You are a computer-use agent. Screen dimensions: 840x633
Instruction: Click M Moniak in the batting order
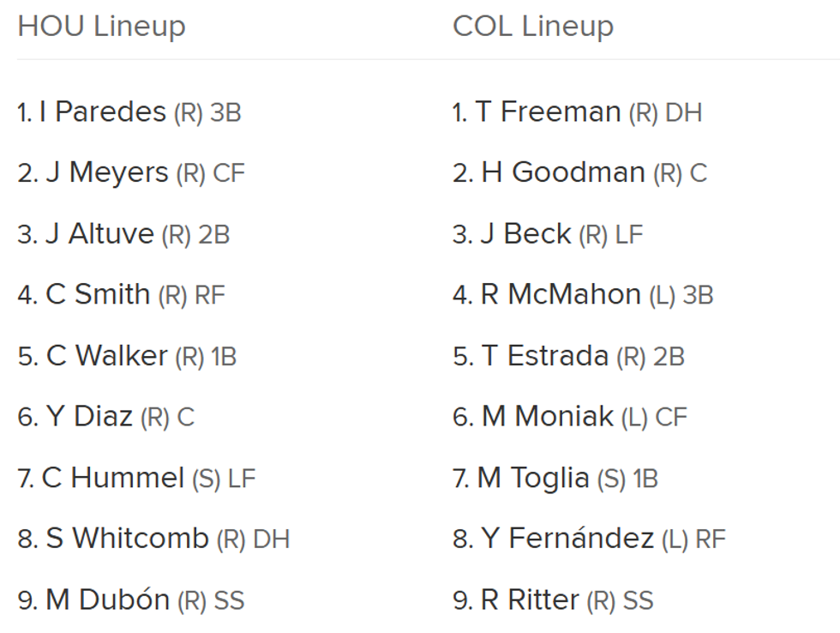(548, 417)
